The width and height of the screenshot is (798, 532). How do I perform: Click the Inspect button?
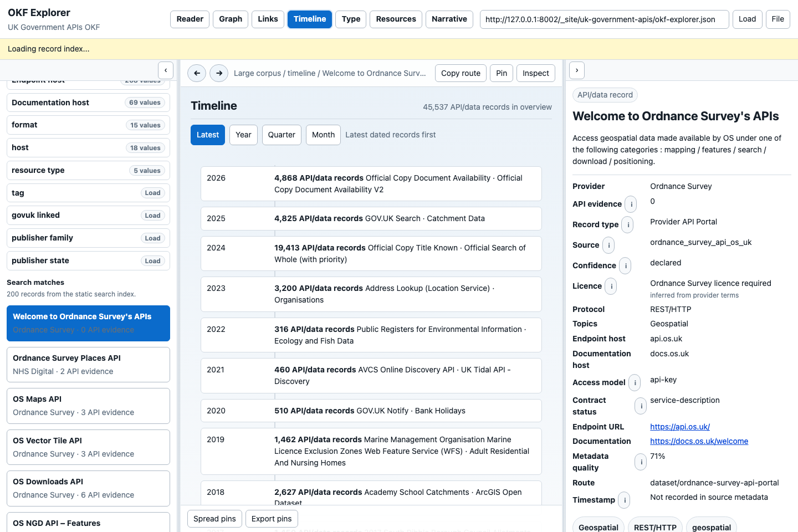[535, 73]
